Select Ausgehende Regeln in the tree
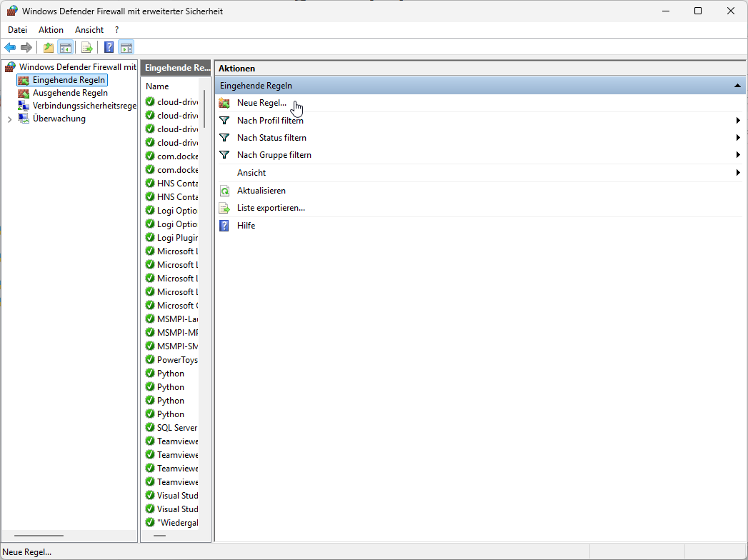 69,93
